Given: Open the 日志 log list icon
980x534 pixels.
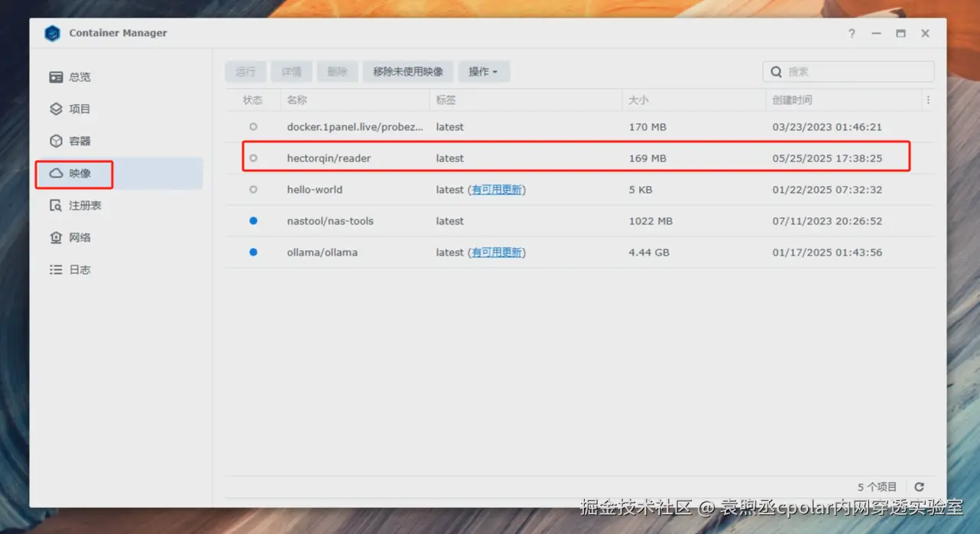Looking at the screenshot, I should [56, 270].
